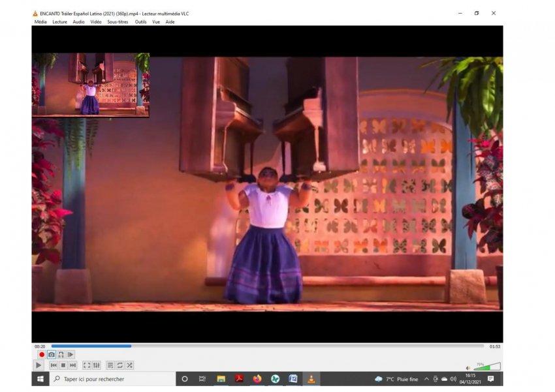Viewport: 555px width, 392px height.
Task: Open the Audio menu
Action: pyautogui.click(x=78, y=22)
